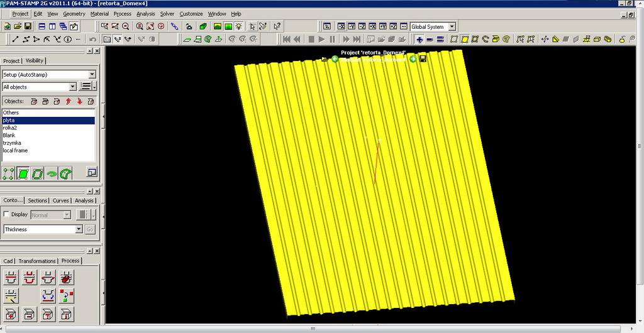Toggle the green nodes display mode
The width and height of the screenshot is (644, 333).
[x=9, y=173]
